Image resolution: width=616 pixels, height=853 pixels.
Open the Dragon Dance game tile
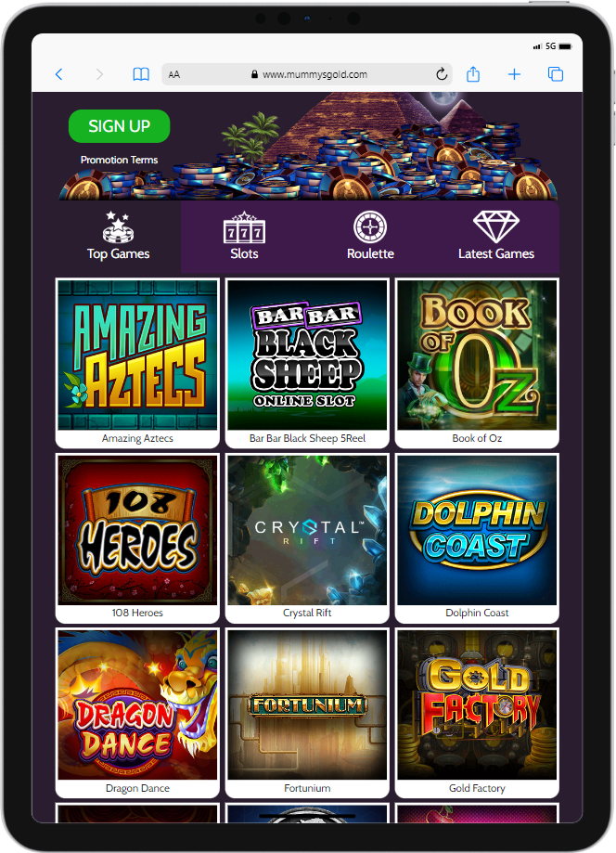tap(137, 713)
